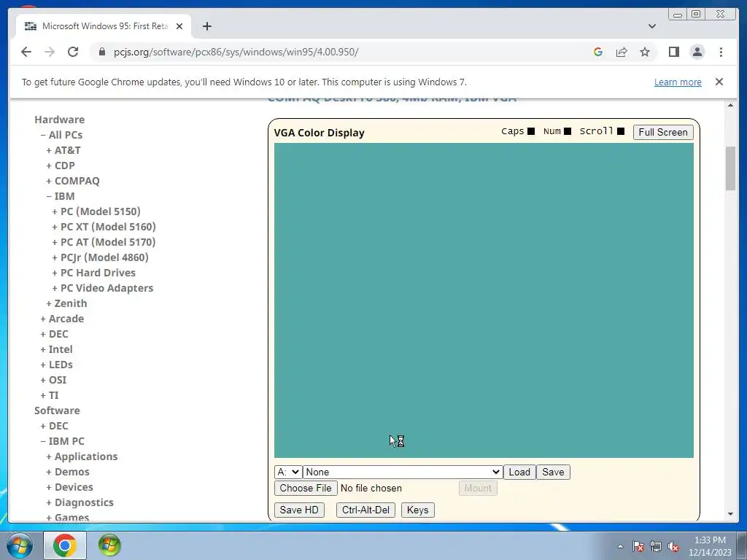Open Chrome three-dot menu
Viewport: 747px width, 560px height.
(x=721, y=52)
